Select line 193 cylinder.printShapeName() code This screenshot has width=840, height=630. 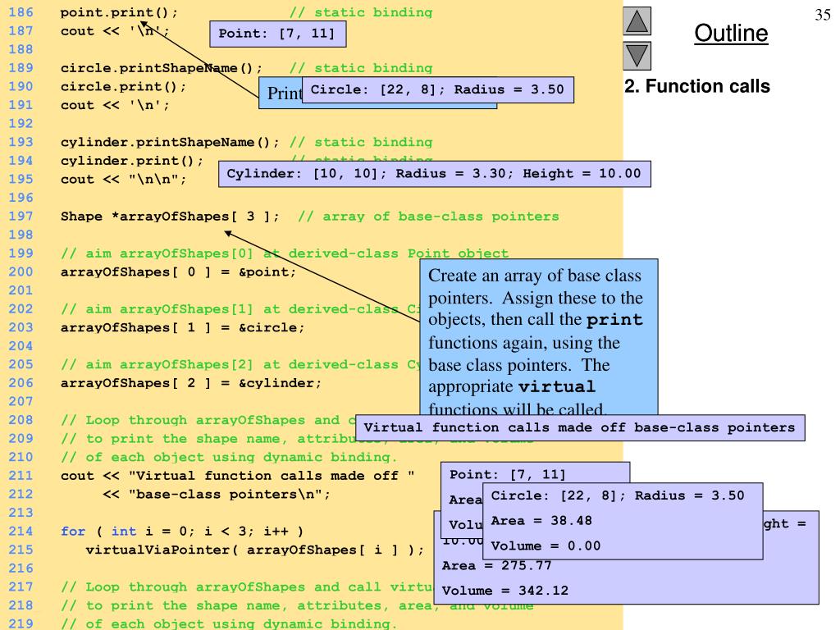170,143
